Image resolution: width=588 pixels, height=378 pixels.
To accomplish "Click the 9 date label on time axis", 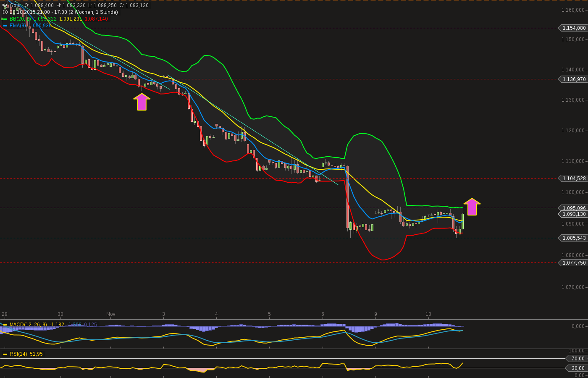I will tap(375, 314).
